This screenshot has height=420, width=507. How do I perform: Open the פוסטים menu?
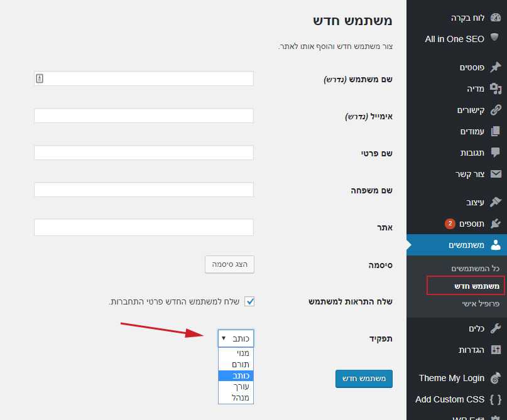[457, 67]
